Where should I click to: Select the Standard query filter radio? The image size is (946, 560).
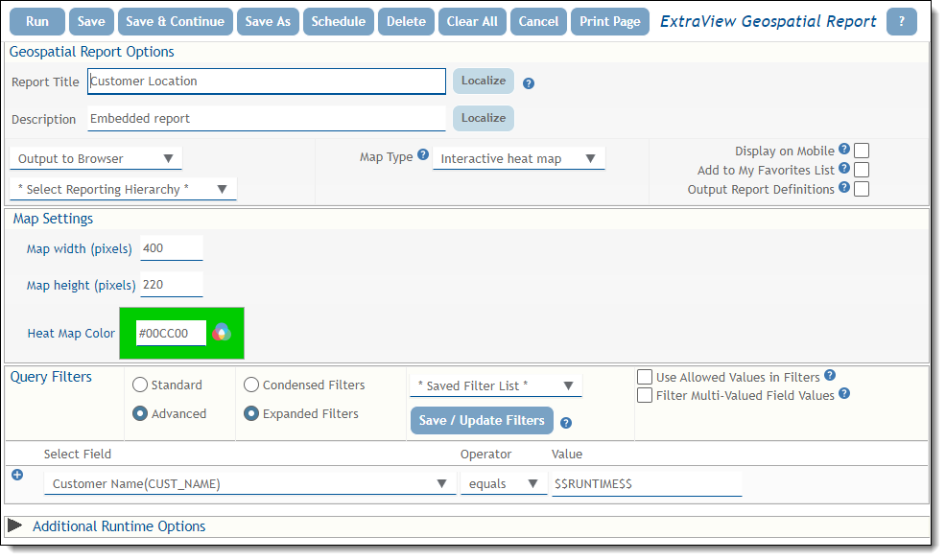pos(140,385)
